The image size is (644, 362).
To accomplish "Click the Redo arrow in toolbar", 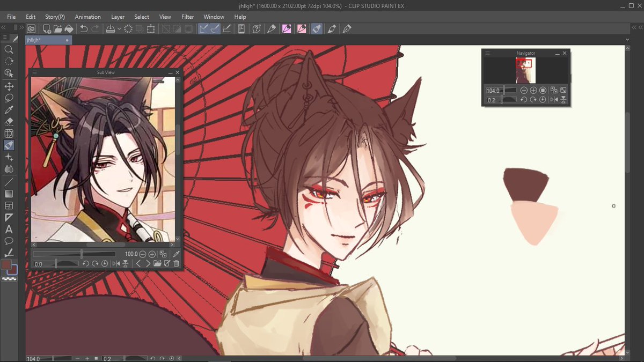I will (95, 29).
